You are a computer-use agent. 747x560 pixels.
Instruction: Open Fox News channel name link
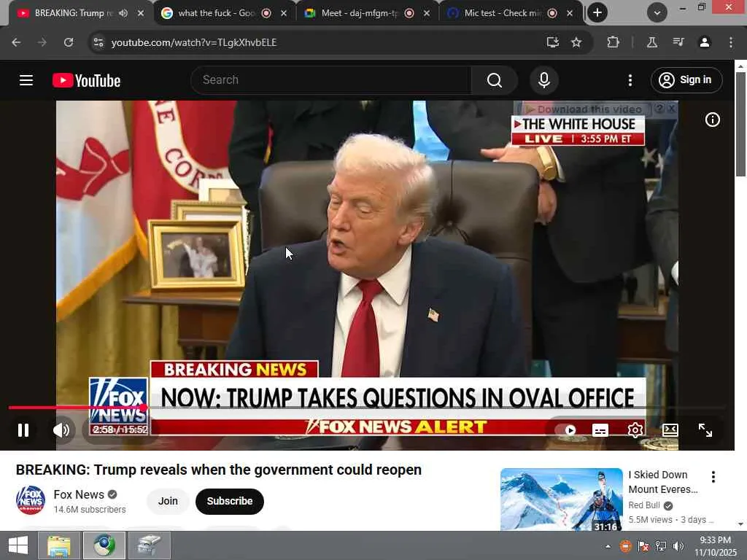pos(79,495)
